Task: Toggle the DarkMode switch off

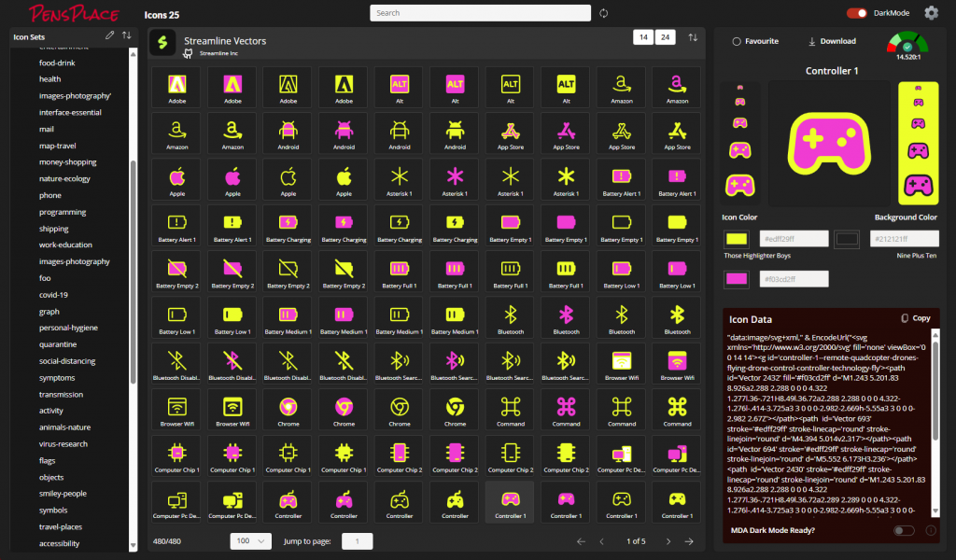Action: 857,13
